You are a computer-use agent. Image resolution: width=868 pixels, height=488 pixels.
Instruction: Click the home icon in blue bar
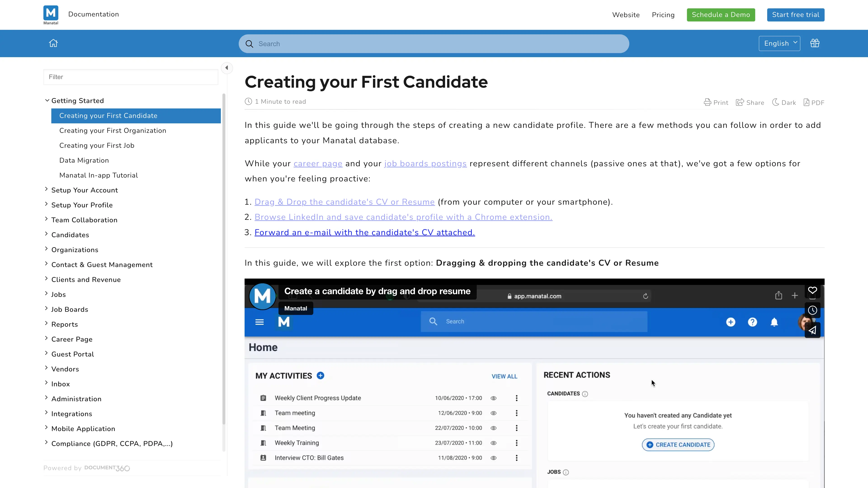tap(53, 43)
